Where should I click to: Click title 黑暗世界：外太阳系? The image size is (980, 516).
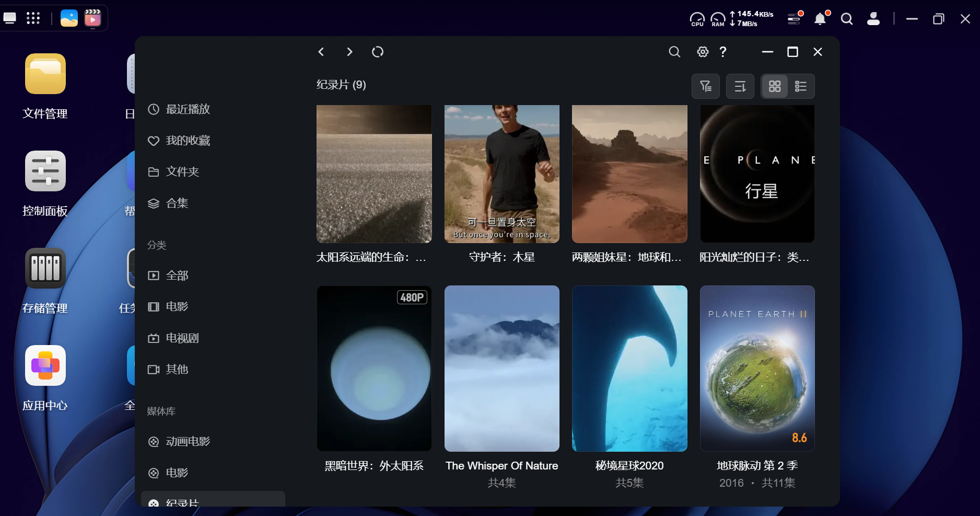click(x=374, y=466)
